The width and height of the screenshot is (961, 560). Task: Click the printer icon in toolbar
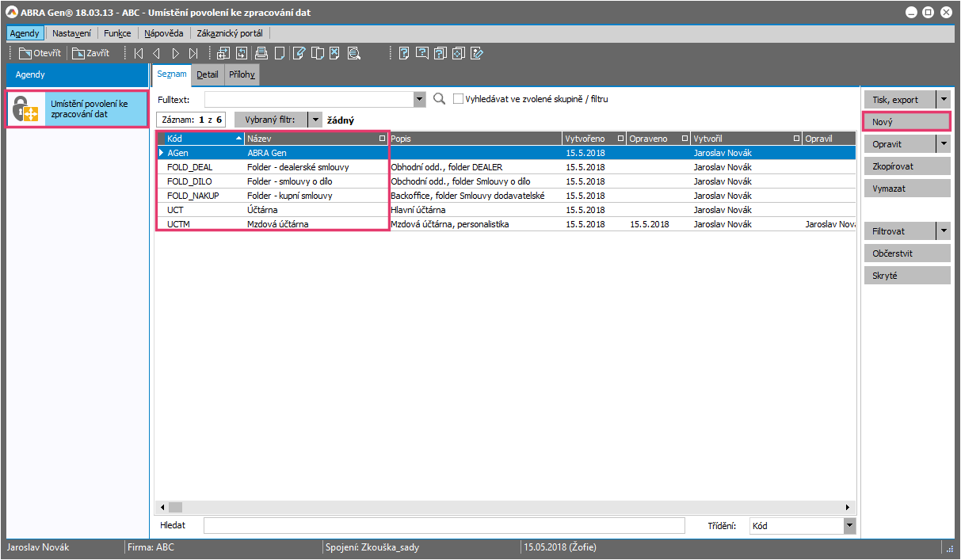pyautogui.click(x=261, y=54)
